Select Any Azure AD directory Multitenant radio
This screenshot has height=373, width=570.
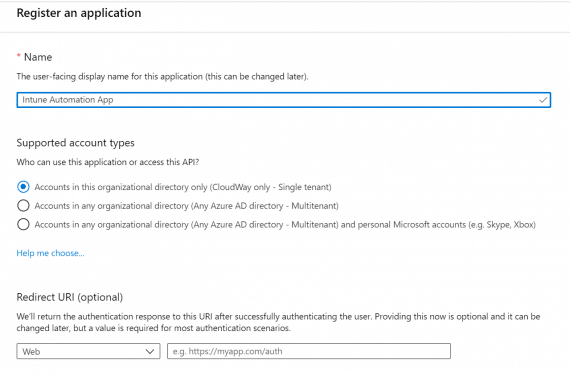23,206
